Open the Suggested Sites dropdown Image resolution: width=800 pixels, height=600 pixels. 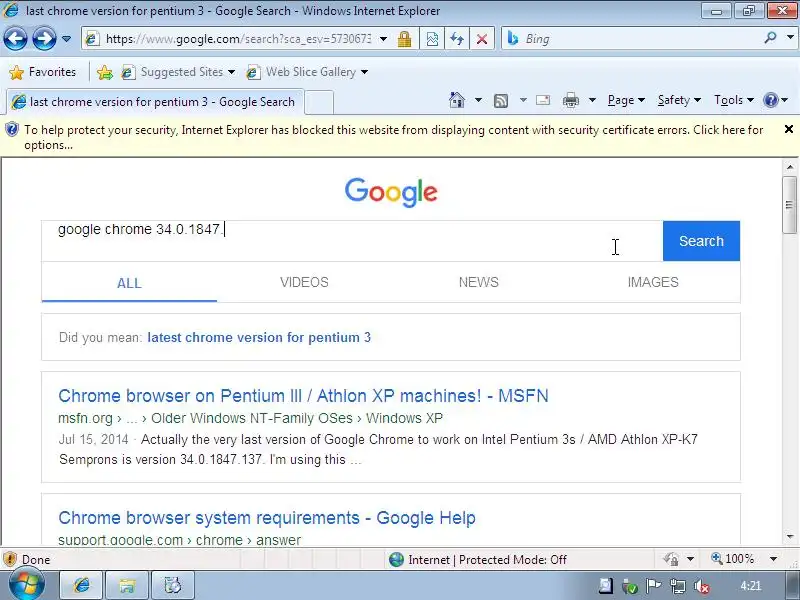[x=178, y=72]
